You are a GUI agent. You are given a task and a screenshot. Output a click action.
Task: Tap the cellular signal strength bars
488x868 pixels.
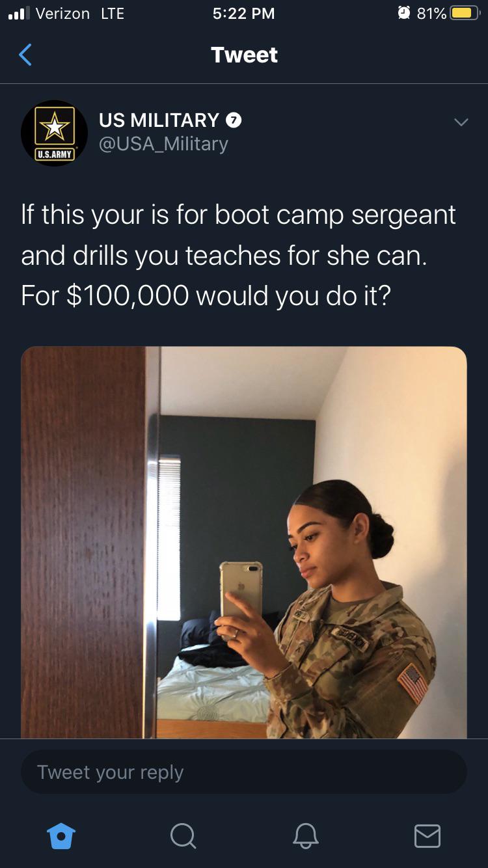(18, 14)
